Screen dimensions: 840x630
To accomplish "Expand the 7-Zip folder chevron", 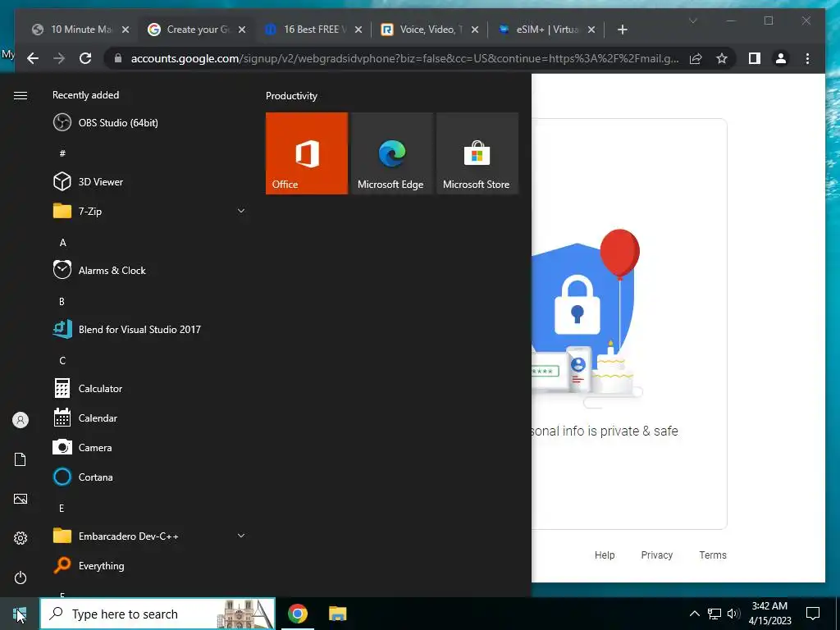I will click(x=241, y=211).
